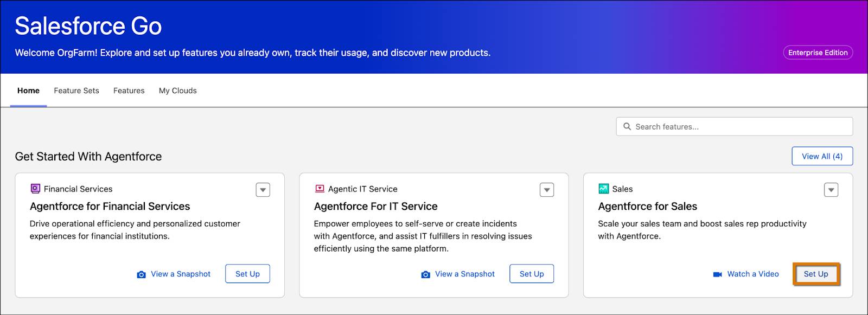Set Up Agentforce for Sales
The image size is (868, 315).
point(816,274)
